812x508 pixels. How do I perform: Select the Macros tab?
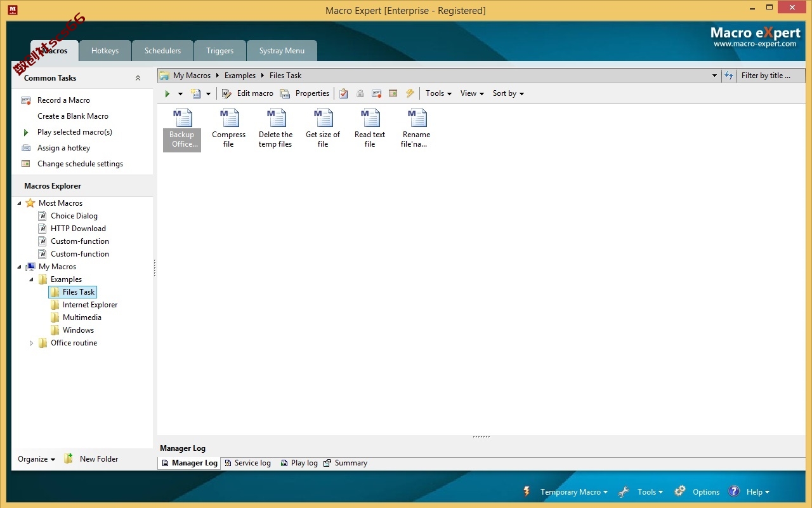[55, 51]
